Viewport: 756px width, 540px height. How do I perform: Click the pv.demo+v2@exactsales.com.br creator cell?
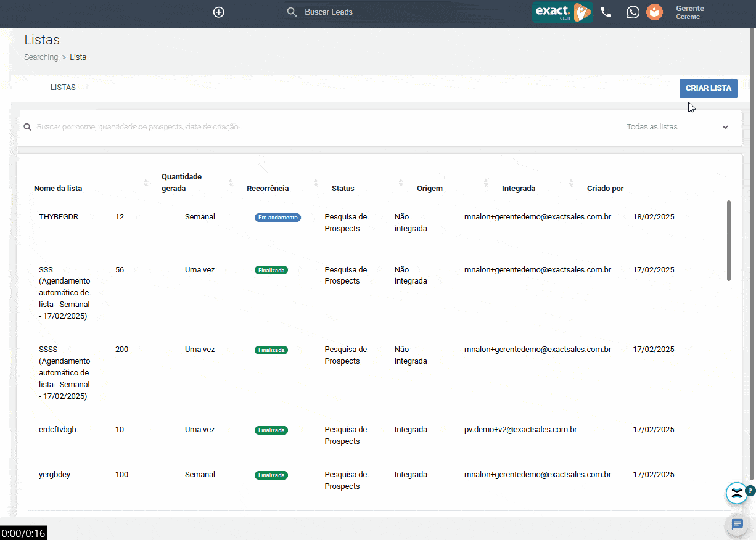pyautogui.click(x=520, y=430)
